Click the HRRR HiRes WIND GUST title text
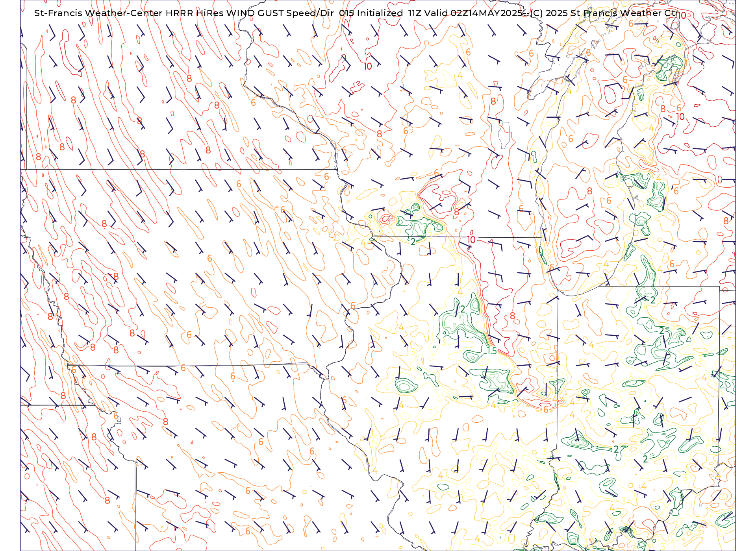This screenshot has width=756, height=551. 224,13
